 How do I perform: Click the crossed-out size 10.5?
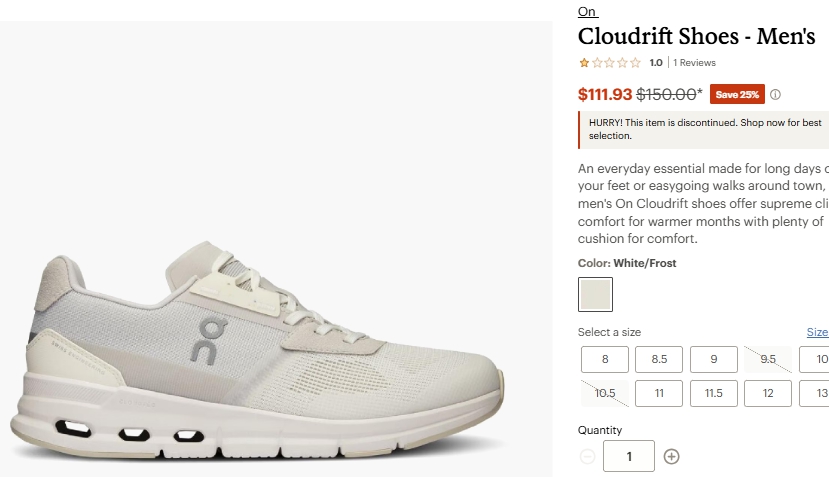(605, 393)
